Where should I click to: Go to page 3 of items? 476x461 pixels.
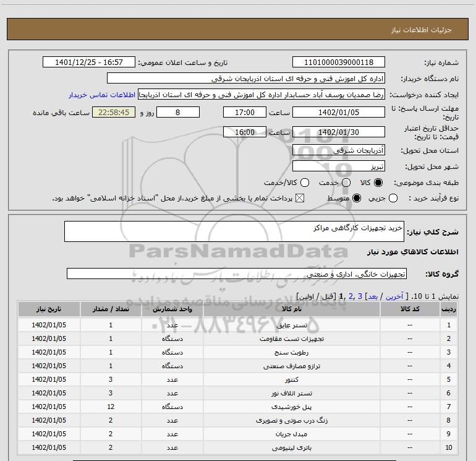point(360,296)
